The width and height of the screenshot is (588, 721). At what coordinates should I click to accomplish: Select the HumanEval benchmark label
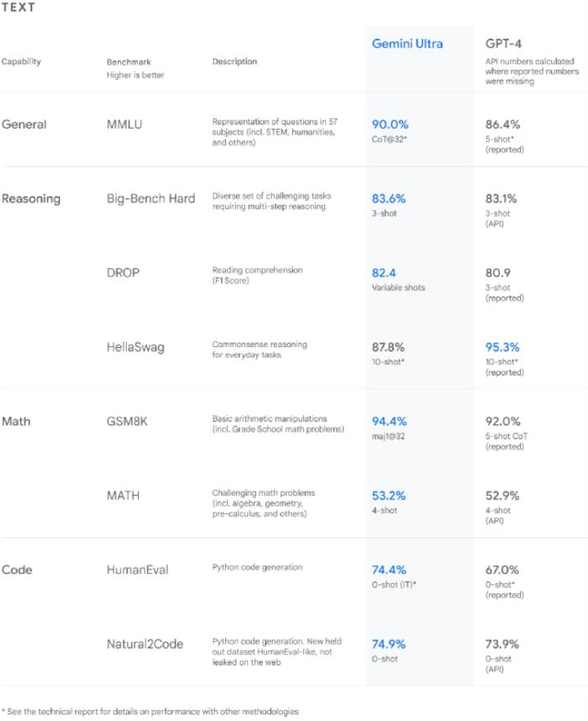138,570
